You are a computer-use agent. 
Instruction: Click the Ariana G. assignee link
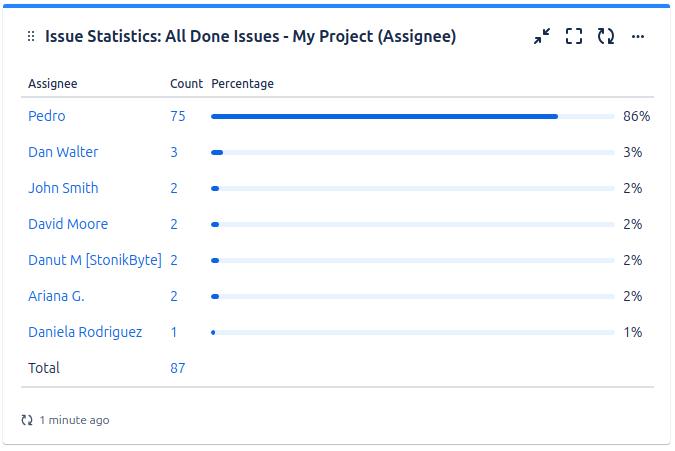[56, 297]
